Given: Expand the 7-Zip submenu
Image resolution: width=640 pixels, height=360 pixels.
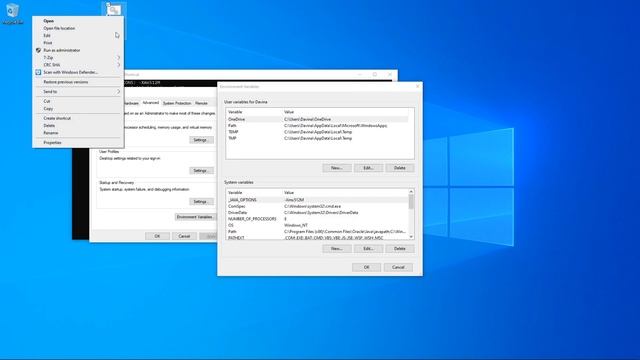Looking at the screenshot, I should (78, 58).
